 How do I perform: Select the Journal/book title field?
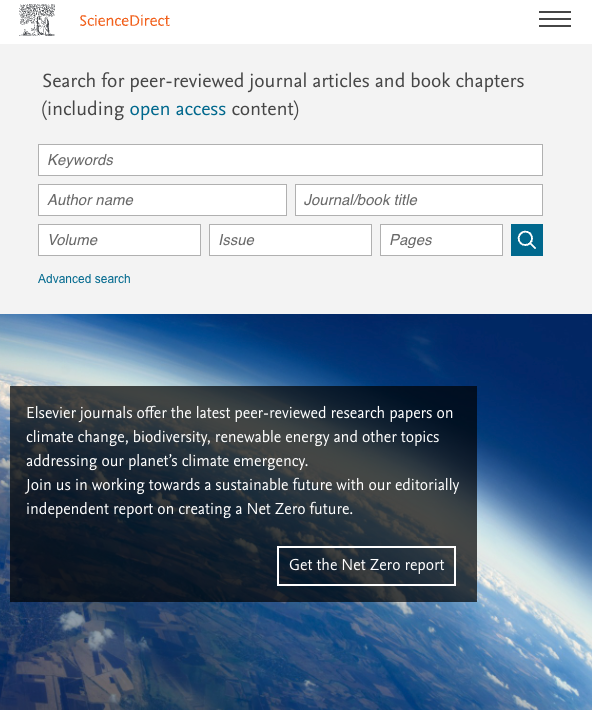pyautogui.click(x=419, y=200)
